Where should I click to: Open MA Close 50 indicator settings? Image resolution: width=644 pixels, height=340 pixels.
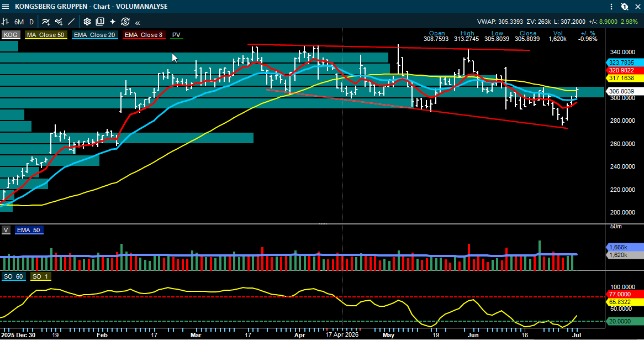coord(46,35)
